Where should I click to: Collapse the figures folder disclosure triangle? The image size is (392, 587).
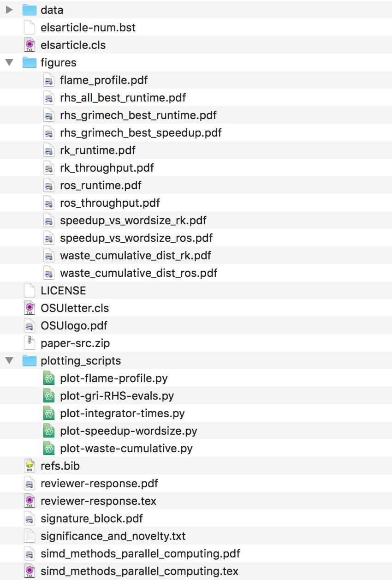point(9,63)
